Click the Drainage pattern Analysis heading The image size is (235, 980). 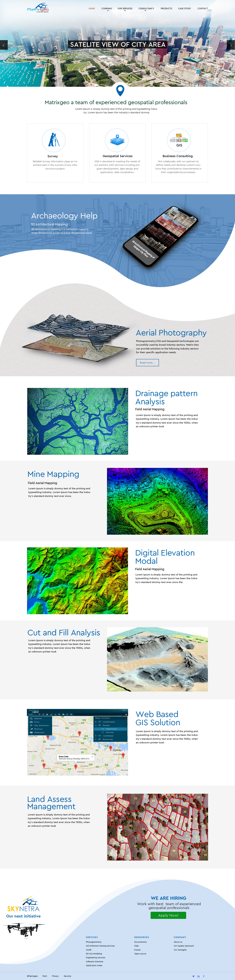[x=167, y=398]
